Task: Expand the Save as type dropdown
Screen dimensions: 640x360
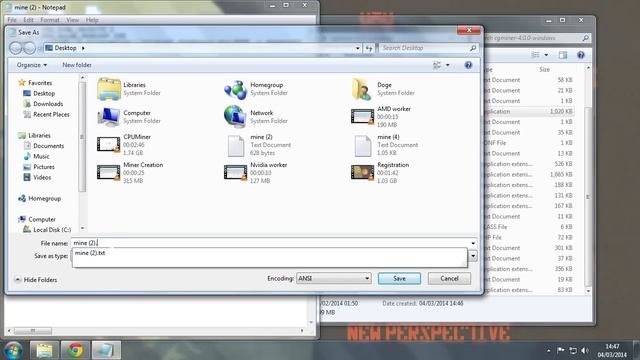Action: 473,256
